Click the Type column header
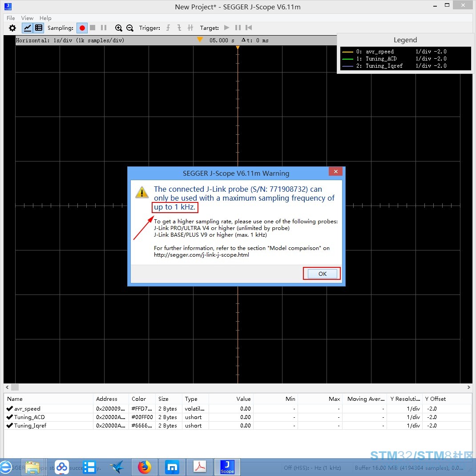Viewport: 476px width, 476px height. 195,399
